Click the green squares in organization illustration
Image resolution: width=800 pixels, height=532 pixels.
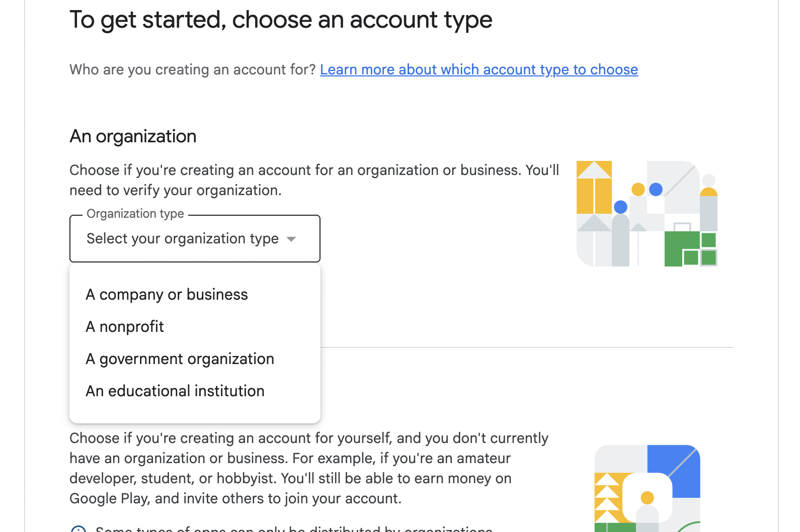(690, 249)
